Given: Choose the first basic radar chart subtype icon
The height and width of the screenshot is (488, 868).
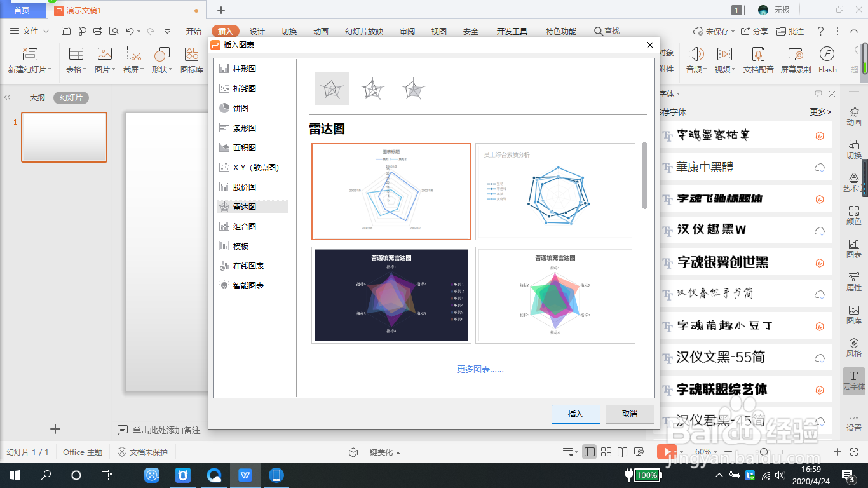Looking at the screenshot, I should point(332,88).
